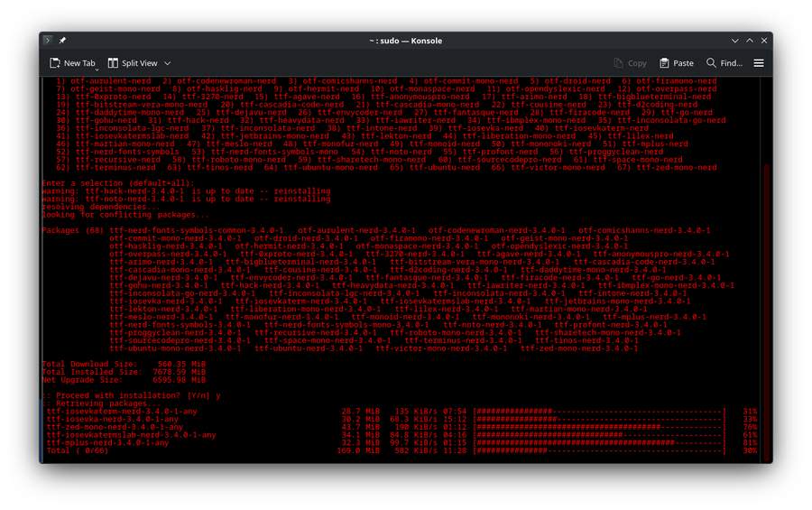This screenshot has height=510, width=812.
Task: Click the '~ : sudo — Konsole' window title
Action: tap(405, 41)
